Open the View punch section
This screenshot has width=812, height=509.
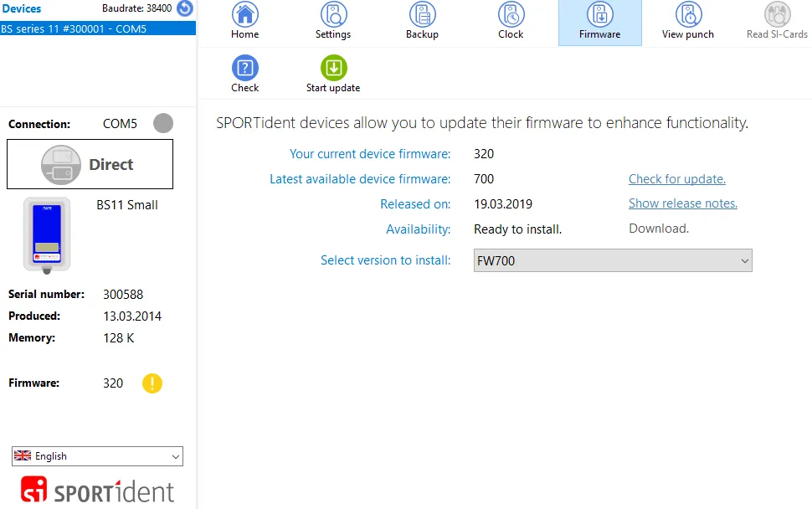688,21
